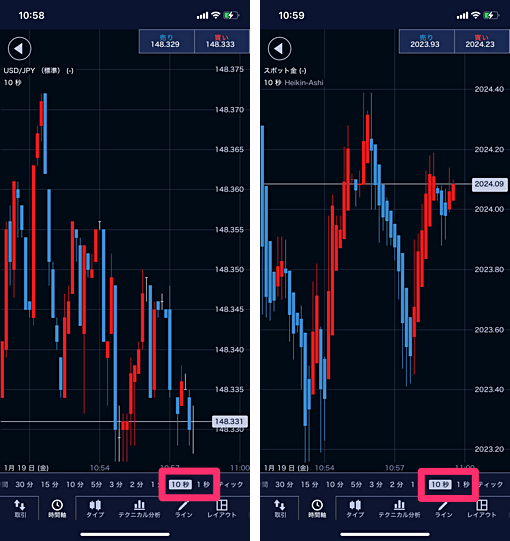Select 3分 timeframe on USD/JPY chart
510x541 pixels.
pos(116,484)
